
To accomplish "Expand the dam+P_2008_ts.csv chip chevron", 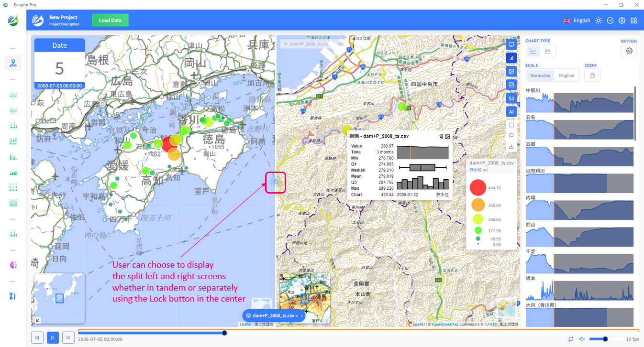I will click(x=302, y=316).
